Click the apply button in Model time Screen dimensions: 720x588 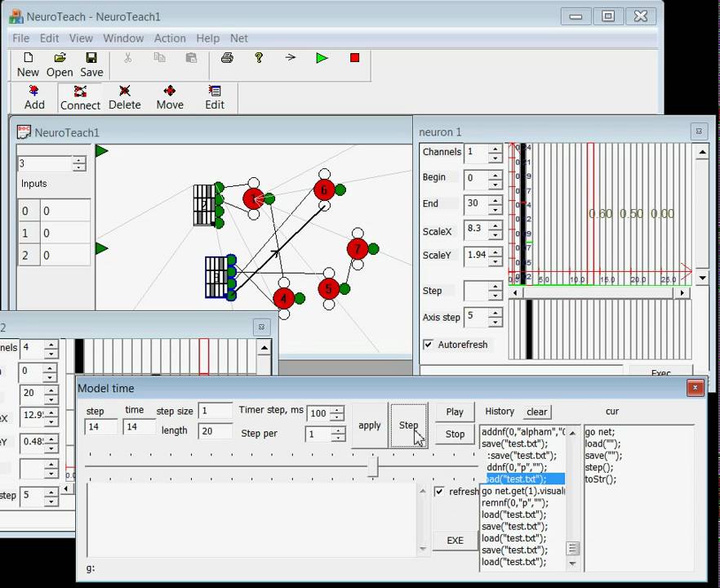(370, 425)
